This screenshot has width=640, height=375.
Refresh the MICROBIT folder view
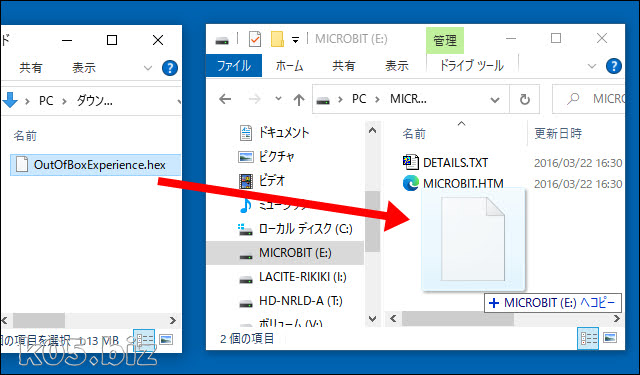click(525, 99)
